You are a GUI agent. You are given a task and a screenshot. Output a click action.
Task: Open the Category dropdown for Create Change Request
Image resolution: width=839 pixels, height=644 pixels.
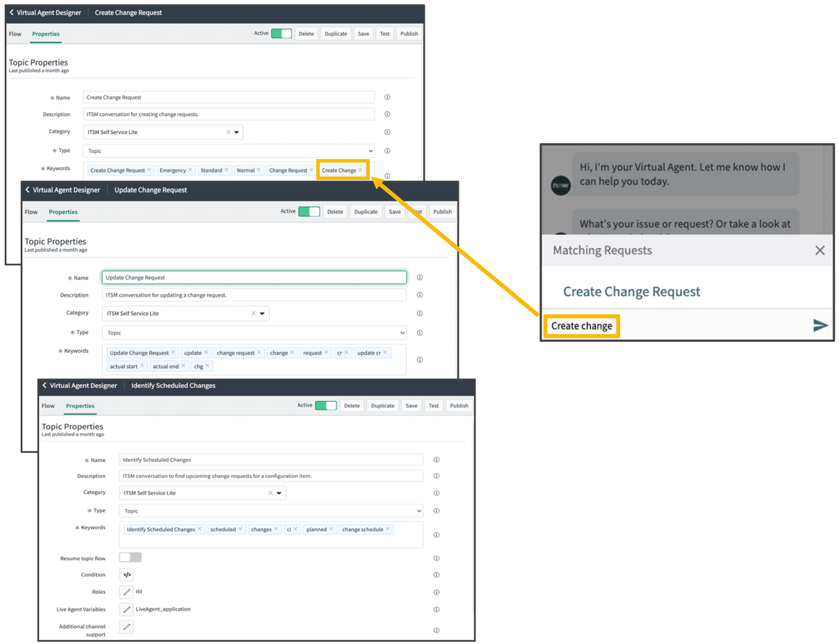[x=237, y=132]
